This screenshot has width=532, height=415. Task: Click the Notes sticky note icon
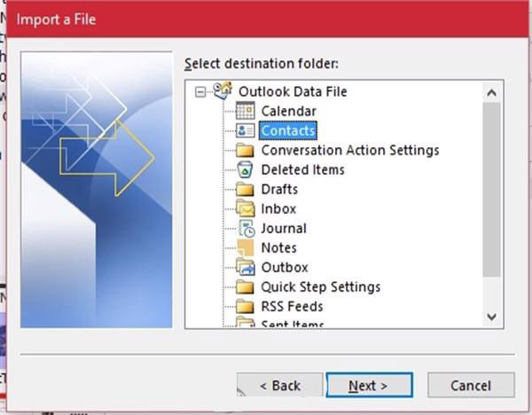246,247
